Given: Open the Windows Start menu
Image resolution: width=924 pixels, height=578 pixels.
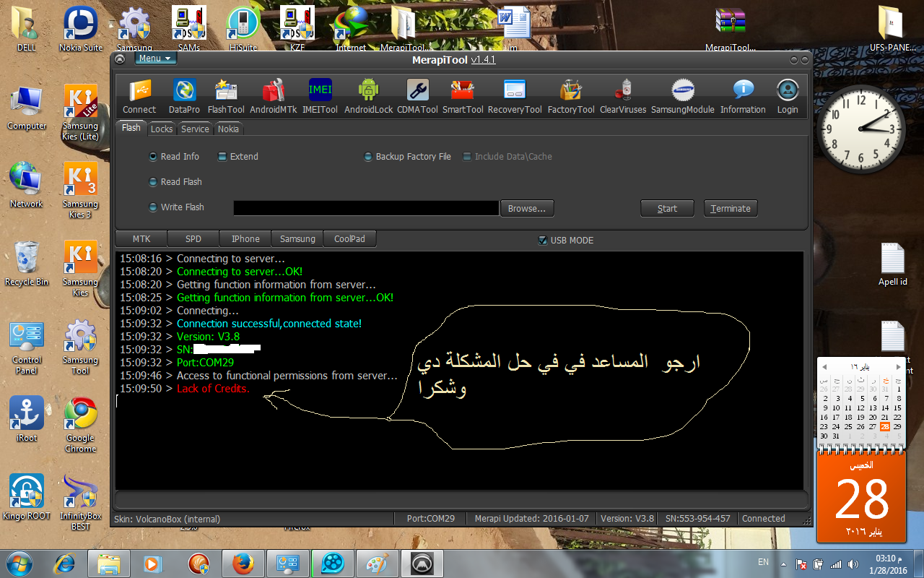Looking at the screenshot, I should (19, 563).
